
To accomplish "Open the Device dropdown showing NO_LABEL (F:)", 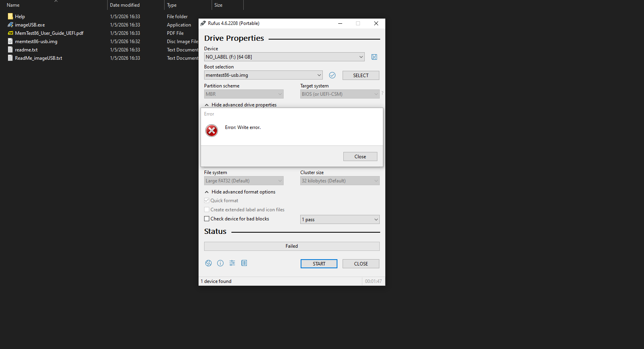I will pyautogui.click(x=284, y=57).
